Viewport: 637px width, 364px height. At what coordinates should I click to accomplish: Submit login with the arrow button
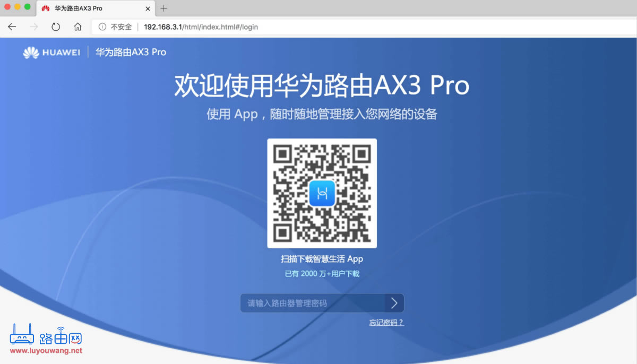(x=394, y=303)
